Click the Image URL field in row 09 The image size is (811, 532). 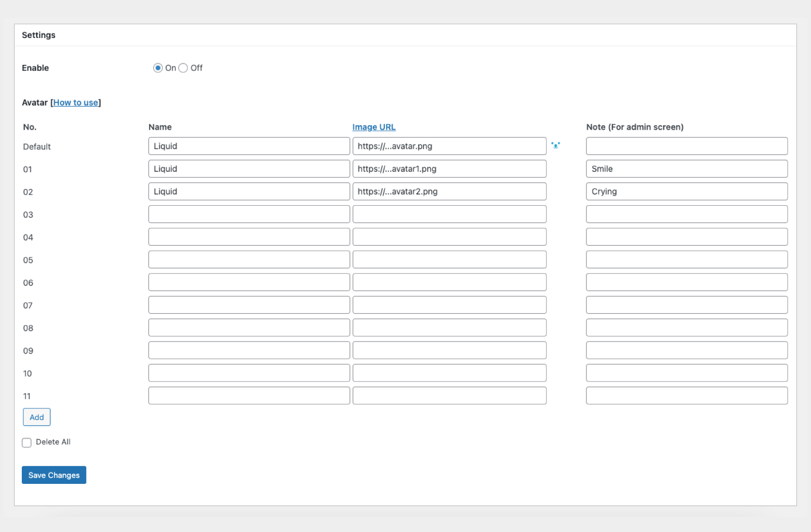coord(450,350)
